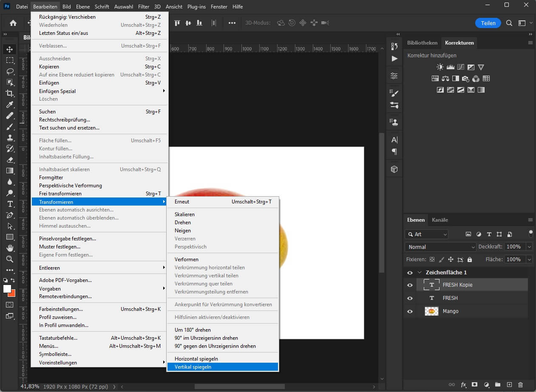Open the Normal blend mode dropdown
Viewport: 536px width, 392px height.
[440, 247]
